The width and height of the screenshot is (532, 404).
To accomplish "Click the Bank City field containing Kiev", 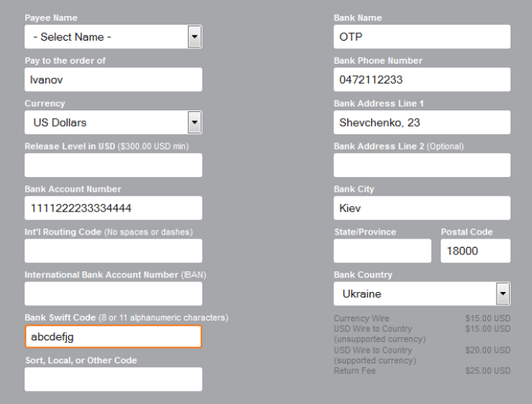I will click(x=422, y=208).
